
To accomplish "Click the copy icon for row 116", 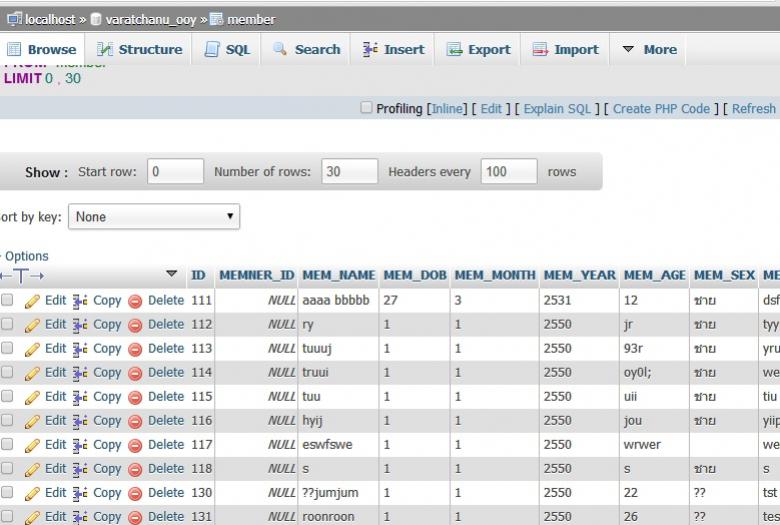I will [x=80, y=421].
